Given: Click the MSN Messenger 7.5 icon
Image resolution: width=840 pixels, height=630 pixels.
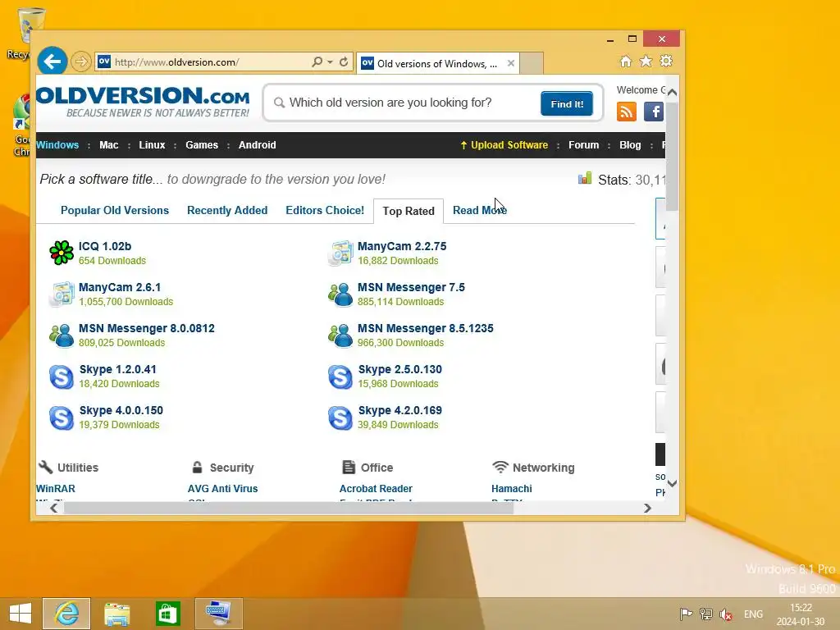Looking at the screenshot, I should tap(340, 294).
